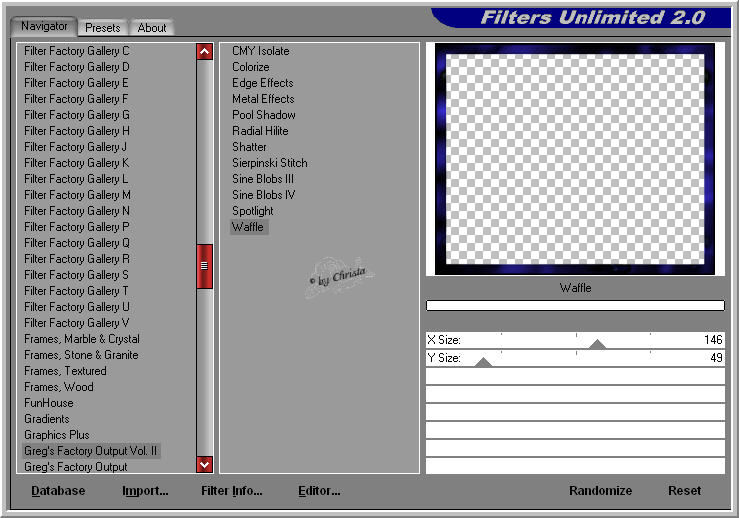Choose the Colorize filter
The image size is (739, 518).
click(x=251, y=67)
